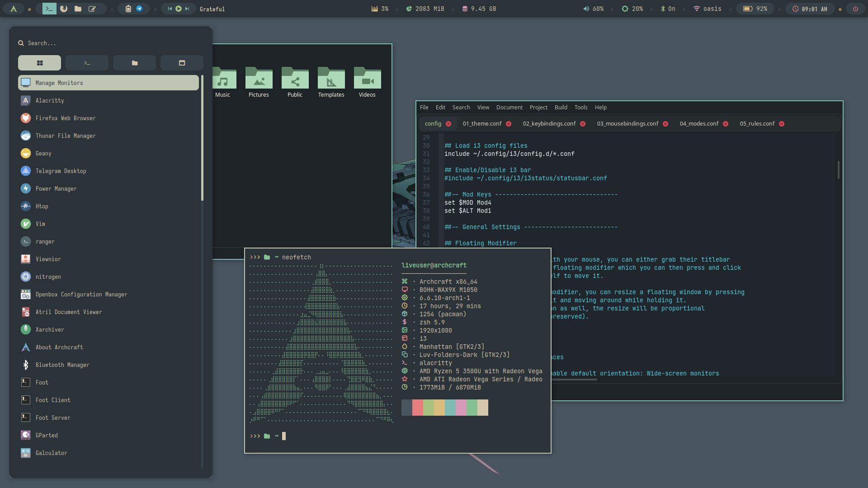Open the Archcraft logo menu
The width and height of the screenshot is (868, 488).
[14, 9]
